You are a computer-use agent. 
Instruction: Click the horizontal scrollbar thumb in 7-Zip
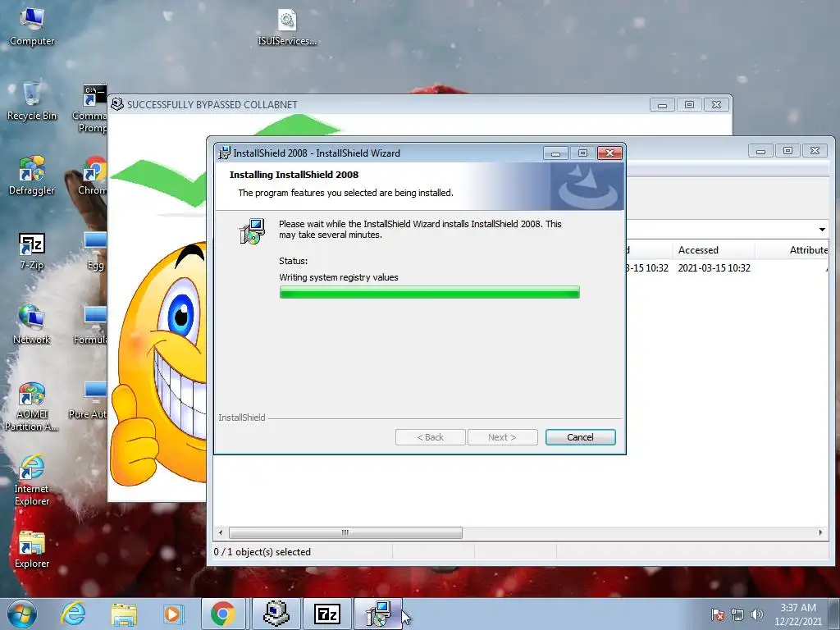point(345,532)
